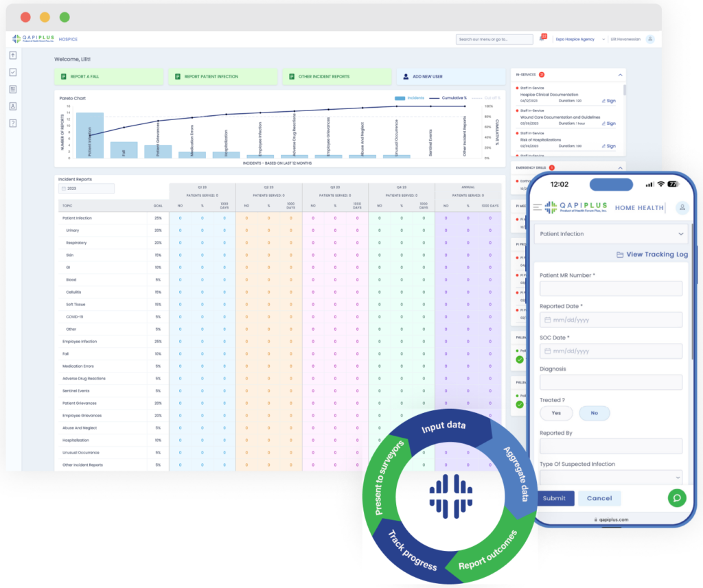Tap the green chat bubble icon on phone
The height and width of the screenshot is (588, 703).
(676, 498)
